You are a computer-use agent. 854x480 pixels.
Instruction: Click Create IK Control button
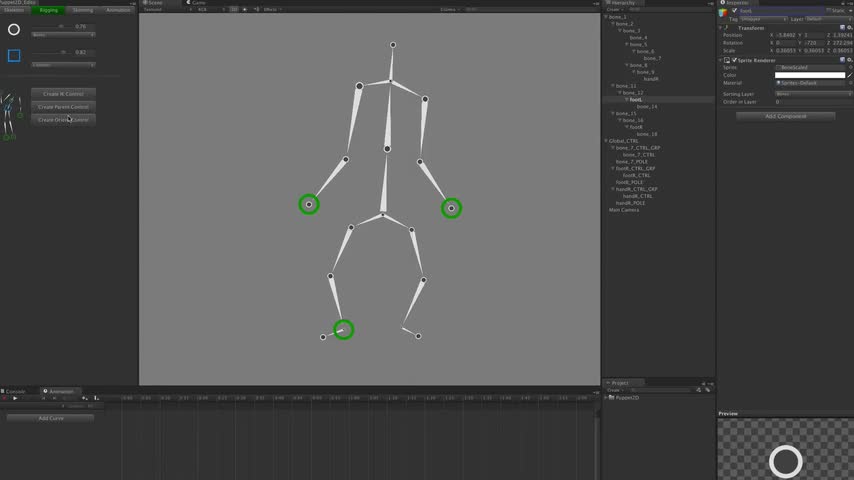(x=63, y=94)
